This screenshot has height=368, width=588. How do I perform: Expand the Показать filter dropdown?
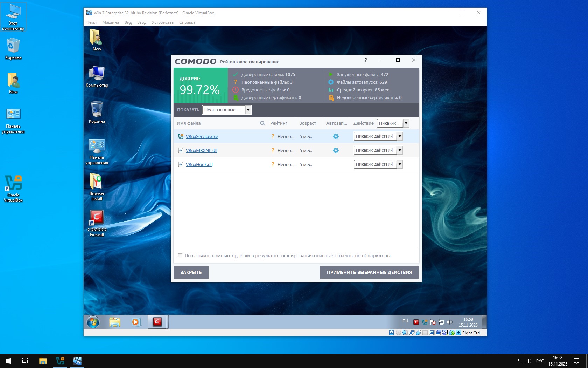click(248, 110)
